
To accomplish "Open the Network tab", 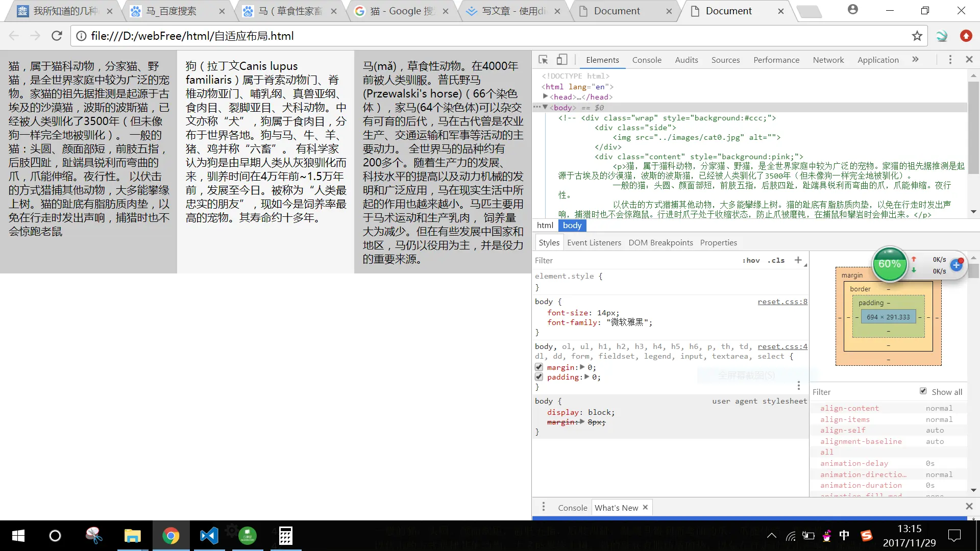I will pyautogui.click(x=828, y=60).
